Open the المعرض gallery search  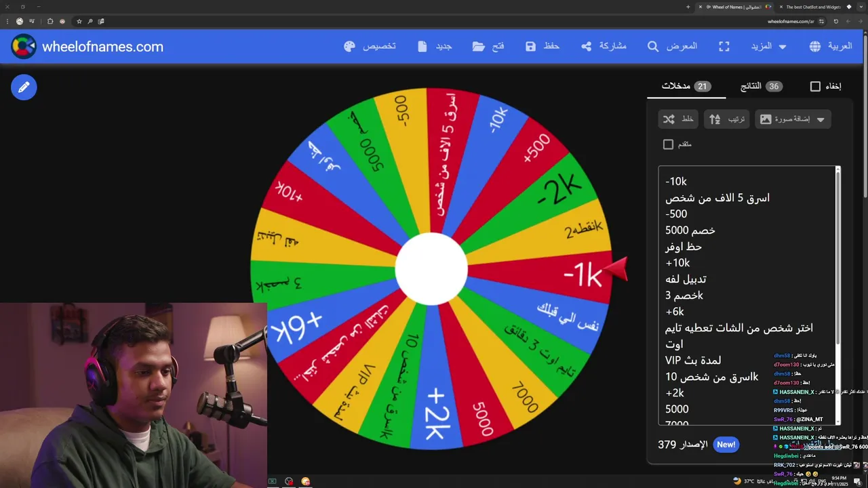click(672, 46)
